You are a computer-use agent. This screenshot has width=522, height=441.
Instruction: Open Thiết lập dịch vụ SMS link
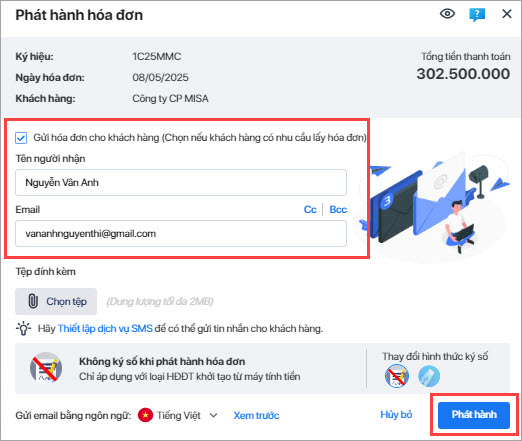(105, 329)
